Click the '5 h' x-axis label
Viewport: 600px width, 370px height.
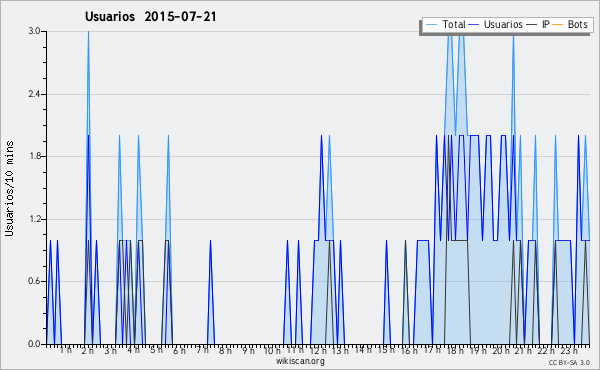click(x=156, y=350)
